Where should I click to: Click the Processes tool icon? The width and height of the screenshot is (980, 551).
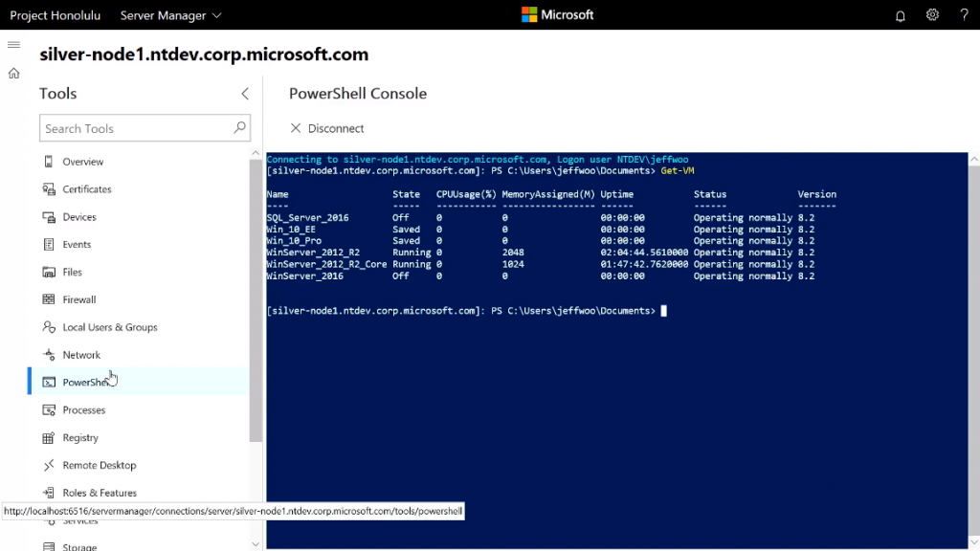[49, 409]
